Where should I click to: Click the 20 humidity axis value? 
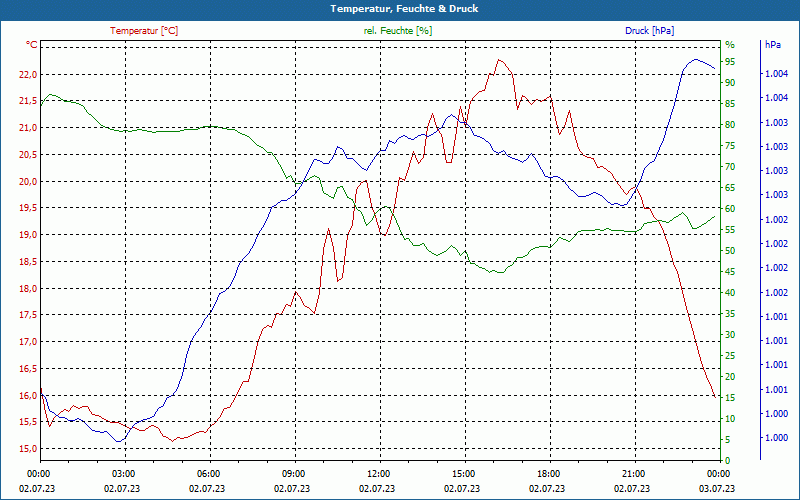[x=730, y=377]
